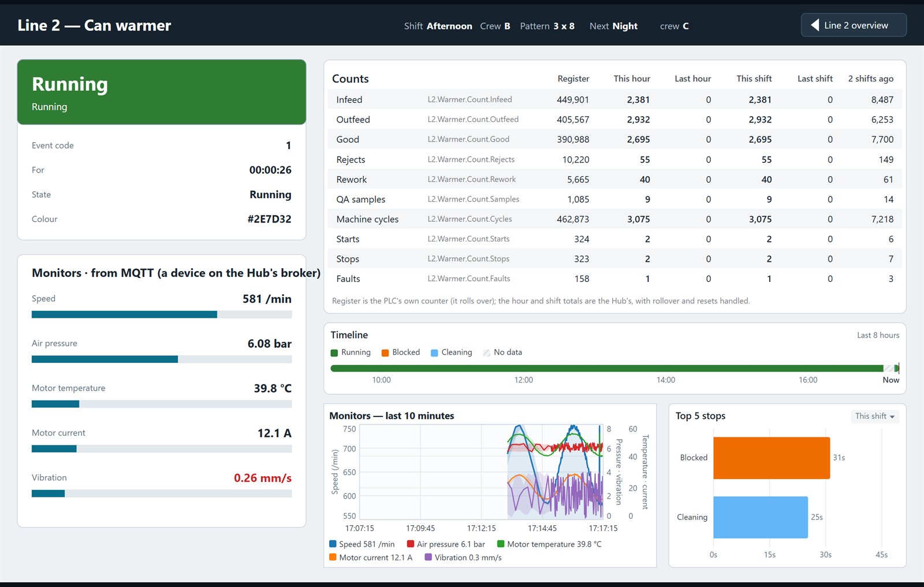Click the #2E7D32 colour value
This screenshot has height=587, width=924.
point(269,219)
